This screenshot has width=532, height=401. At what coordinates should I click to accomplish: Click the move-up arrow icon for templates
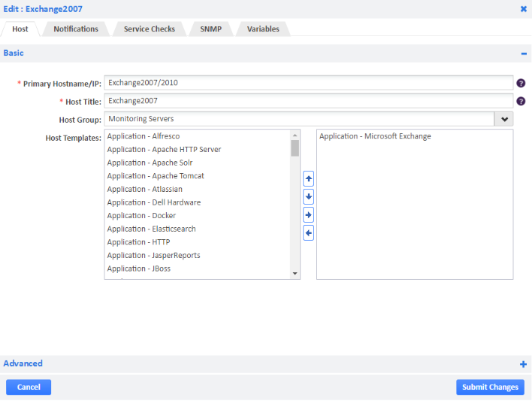308,178
